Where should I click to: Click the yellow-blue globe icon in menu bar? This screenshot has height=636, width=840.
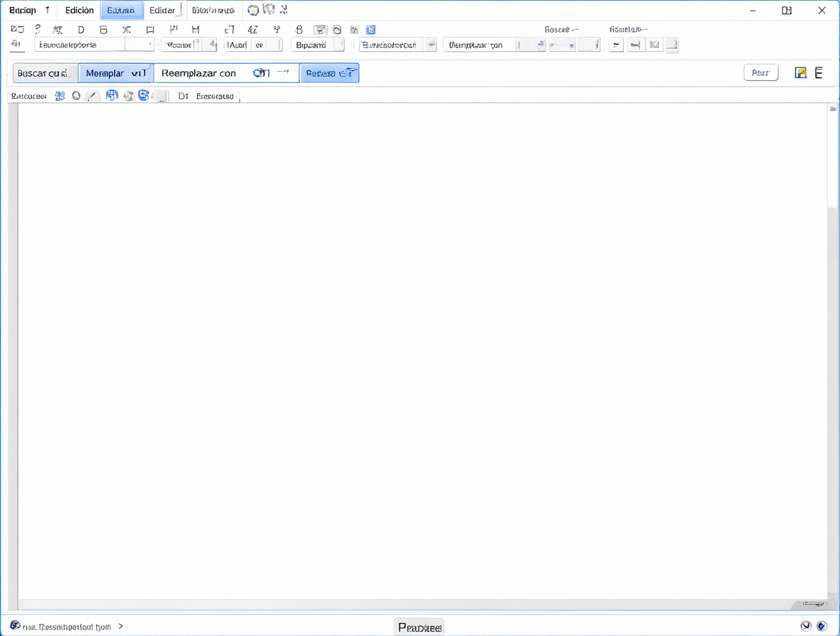tap(253, 10)
